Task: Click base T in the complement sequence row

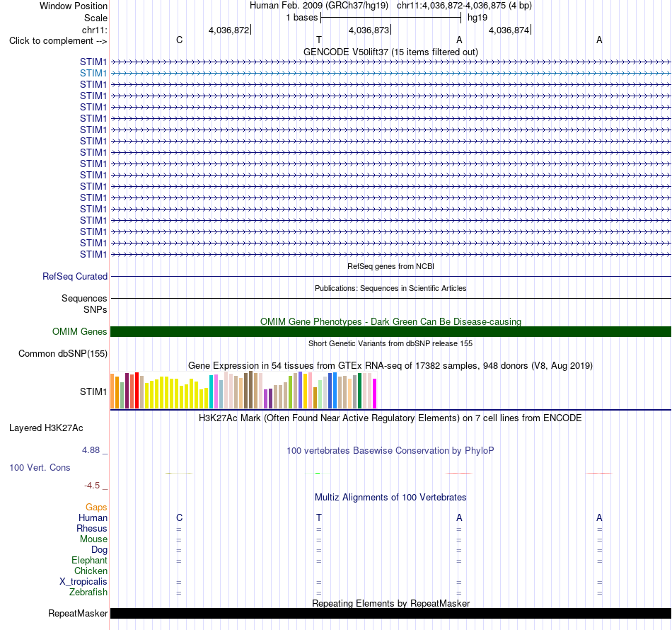Action: click(319, 40)
